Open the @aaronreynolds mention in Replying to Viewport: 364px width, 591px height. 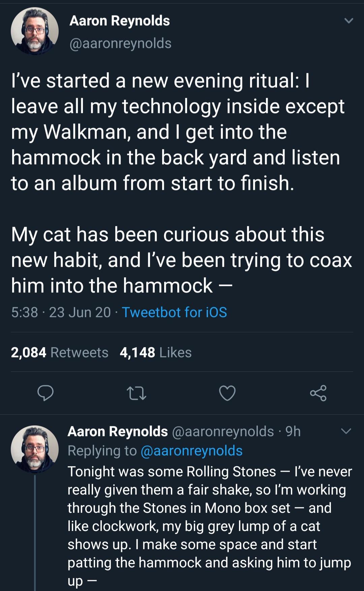pyautogui.click(x=191, y=451)
